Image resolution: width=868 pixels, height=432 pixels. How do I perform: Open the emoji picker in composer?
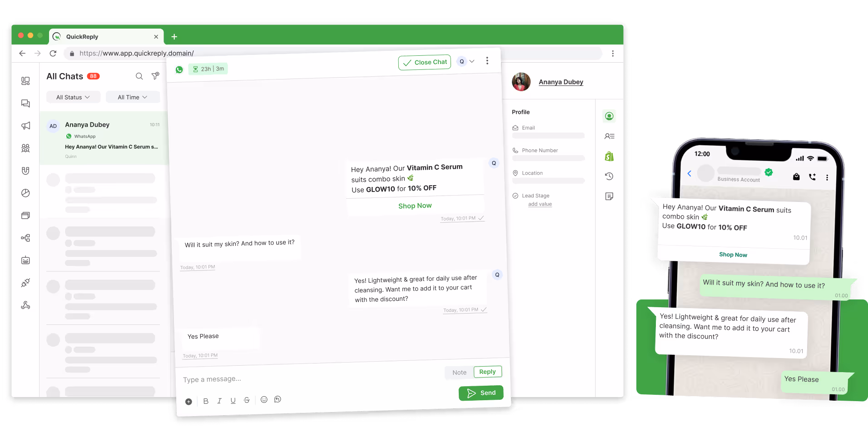point(264,399)
